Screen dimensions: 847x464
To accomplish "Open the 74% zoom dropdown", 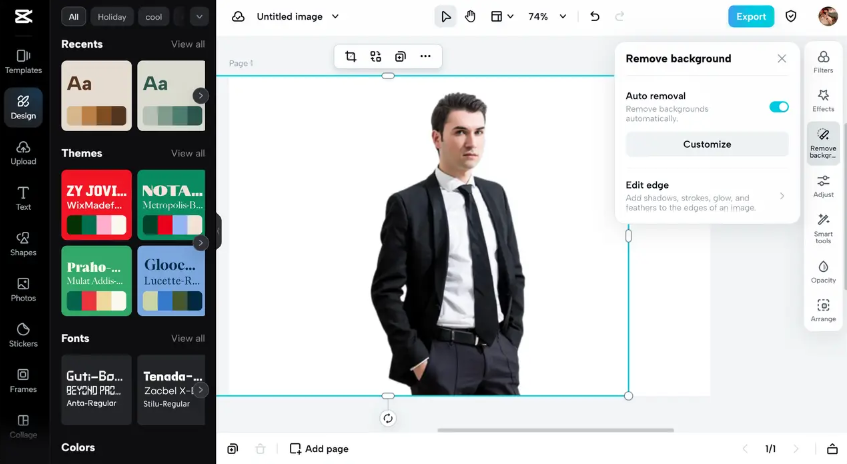I will (547, 16).
